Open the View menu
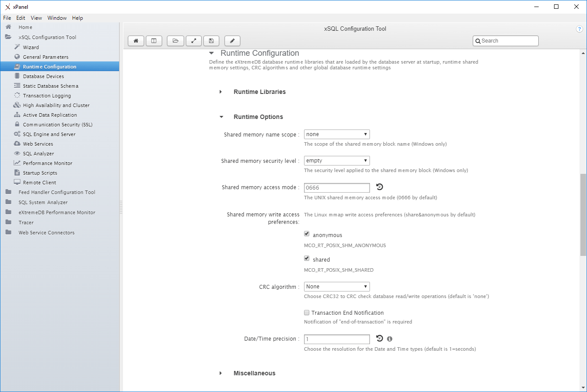The width and height of the screenshot is (587, 392). pyautogui.click(x=36, y=18)
